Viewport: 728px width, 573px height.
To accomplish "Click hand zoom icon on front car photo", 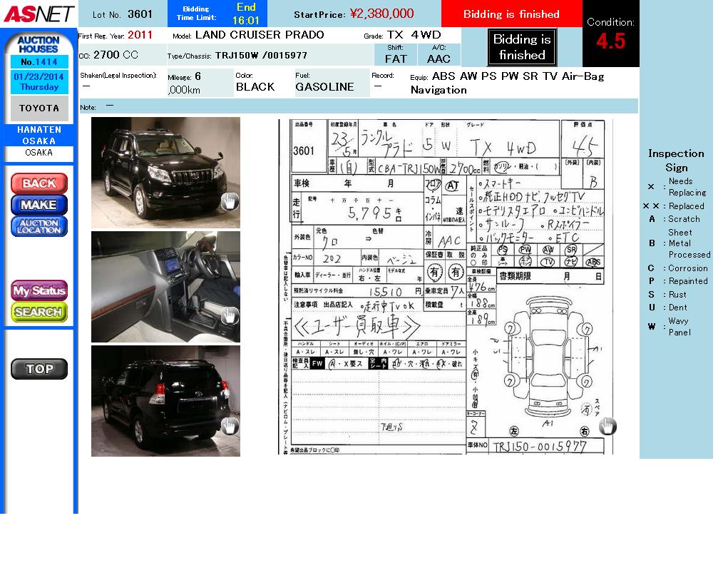I will coord(229,203).
